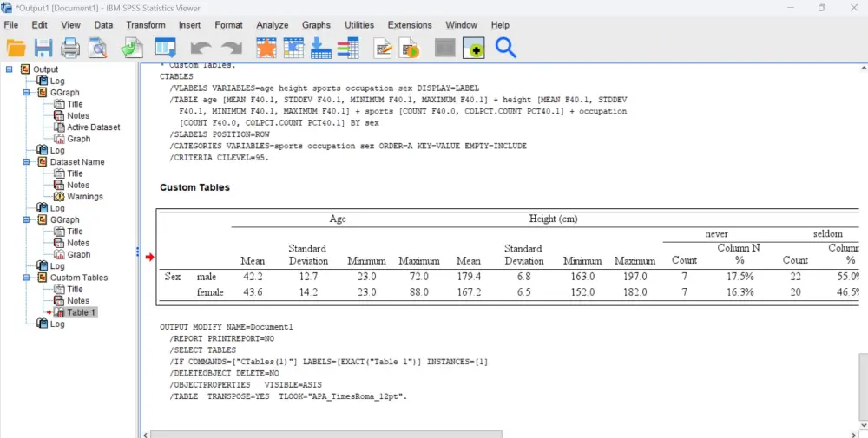This screenshot has width=868, height=438.
Task: Click the Open file folder icon
Action: pos(16,48)
